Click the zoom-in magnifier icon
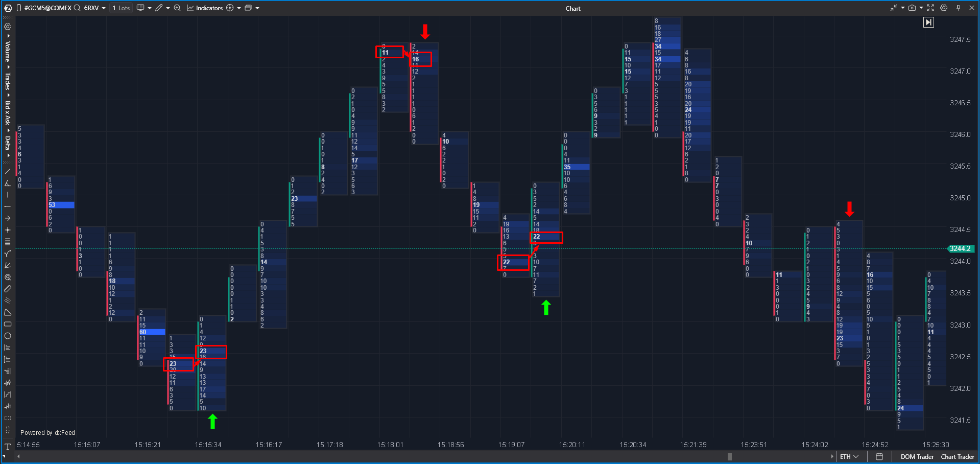Image resolution: width=980 pixels, height=464 pixels. [177, 8]
